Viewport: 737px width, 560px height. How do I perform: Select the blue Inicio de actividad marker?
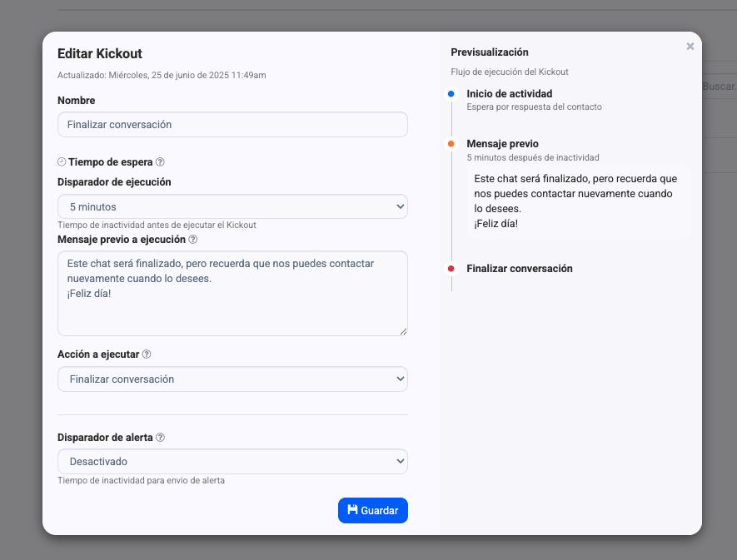click(449, 94)
